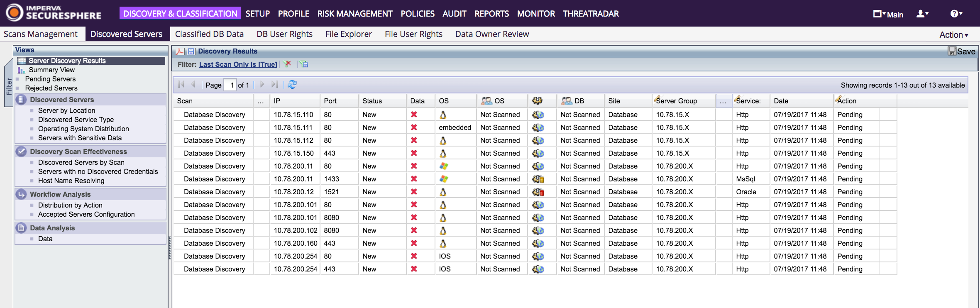
Task: Click the red X data icon for 10.78.200.254 port 443
Action: [x=414, y=269]
